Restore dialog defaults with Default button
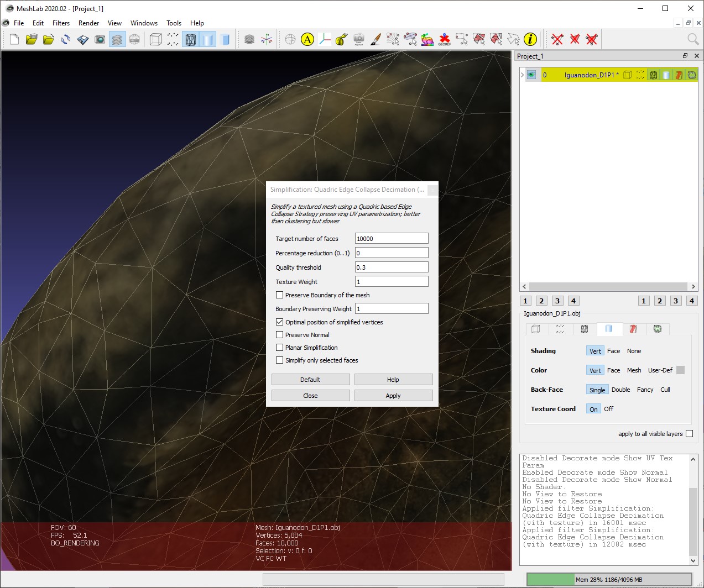 pyautogui.click(x=310, y=379)
